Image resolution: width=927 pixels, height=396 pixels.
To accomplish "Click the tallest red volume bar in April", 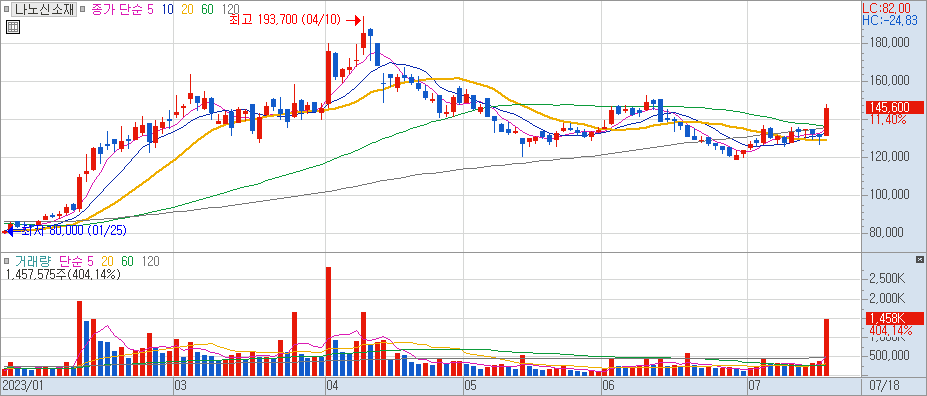I will pos(329,322).
